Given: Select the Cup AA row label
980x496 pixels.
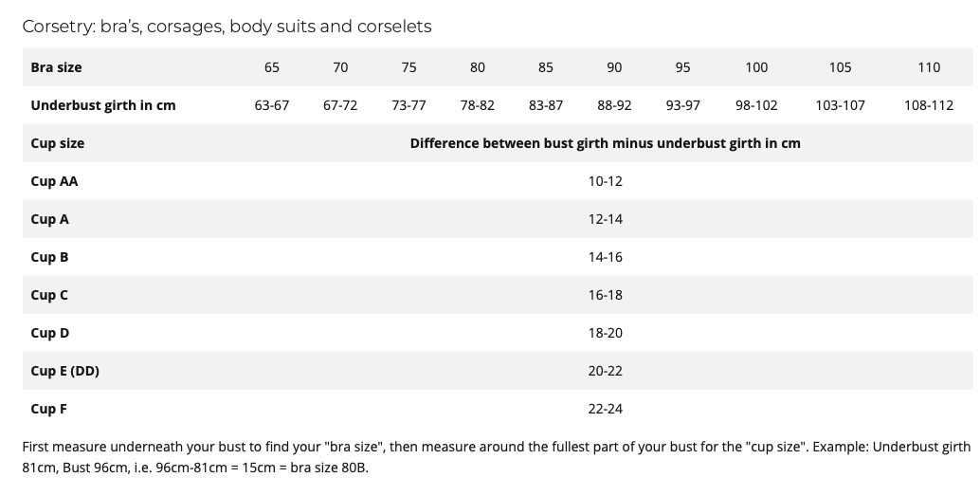Looking at the screenshot, I should 54,181.
